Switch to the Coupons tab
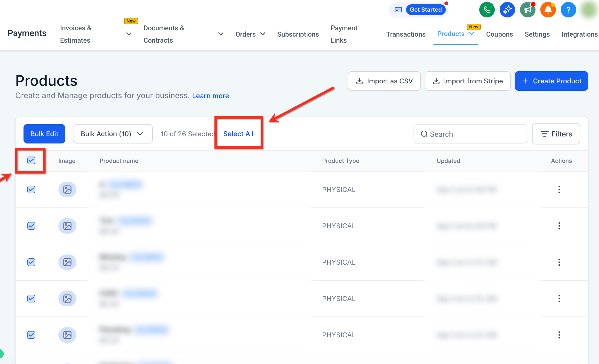The height and width of the screenshot is (364, 599). (x=499, y=34)
